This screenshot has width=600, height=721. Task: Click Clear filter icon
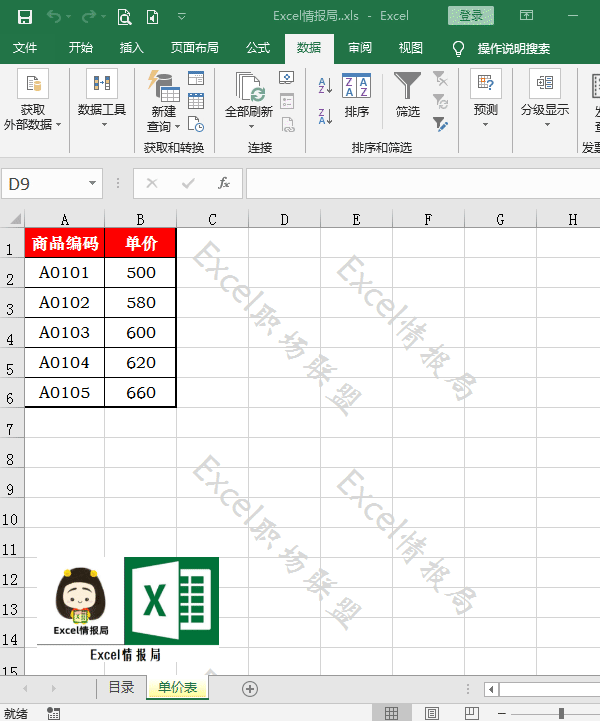coord(440,79)
